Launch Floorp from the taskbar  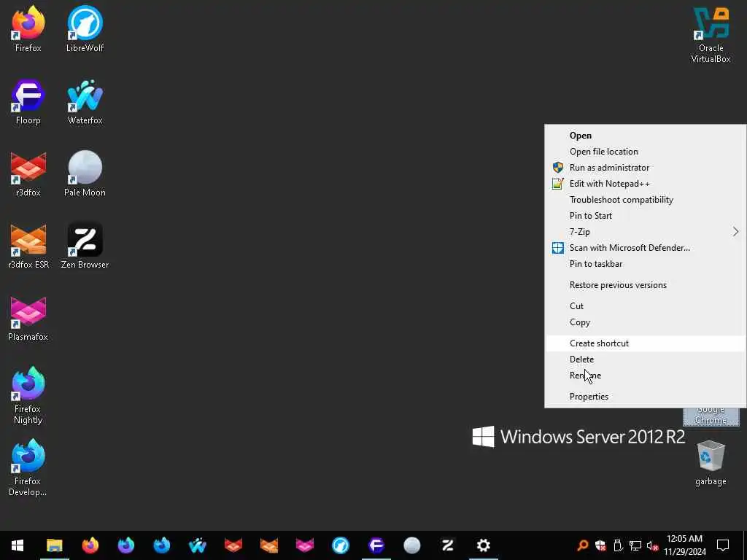click(376, 545)
